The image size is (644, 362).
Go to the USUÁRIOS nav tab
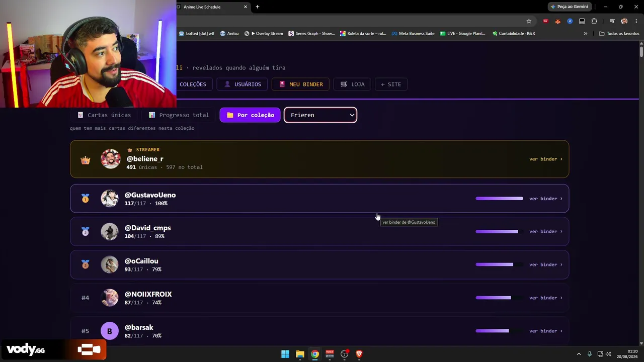point(243,84)
